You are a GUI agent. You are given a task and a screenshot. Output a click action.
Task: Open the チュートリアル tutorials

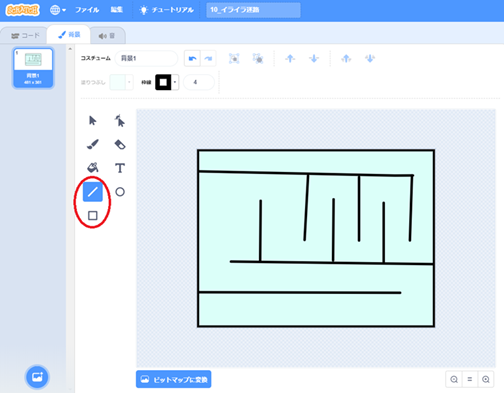[167, 10]
